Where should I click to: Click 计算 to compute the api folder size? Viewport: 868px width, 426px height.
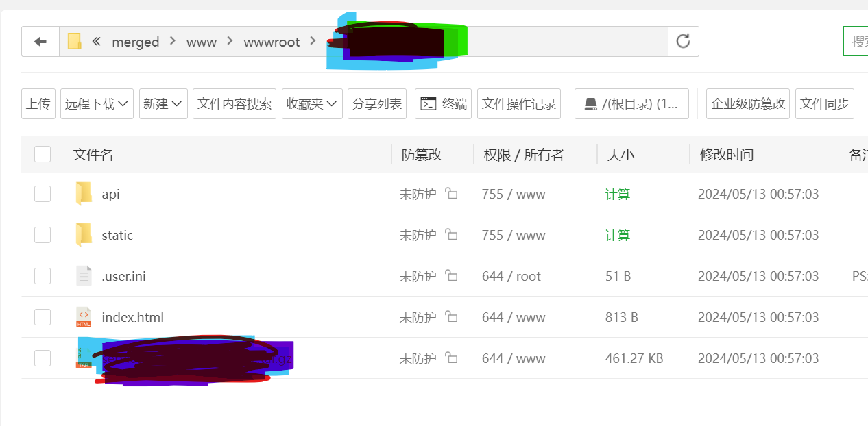pos(617,194)
